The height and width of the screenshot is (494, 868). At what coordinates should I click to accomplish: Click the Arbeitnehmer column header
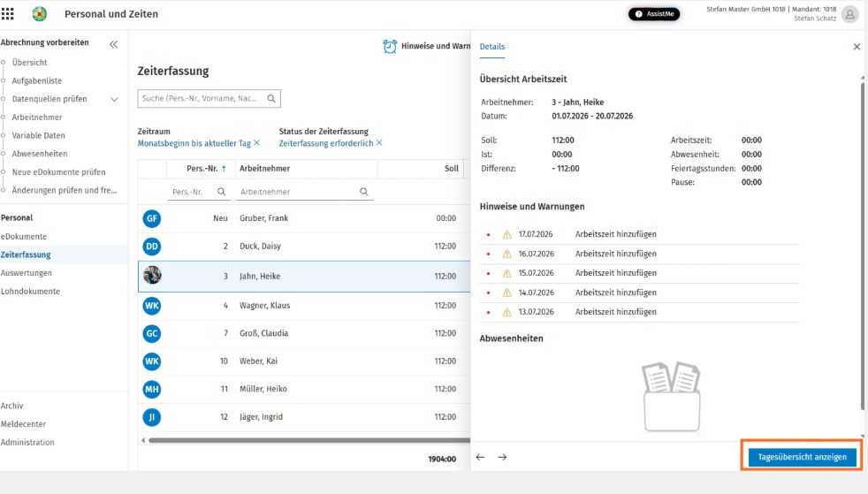click(264, 169)
